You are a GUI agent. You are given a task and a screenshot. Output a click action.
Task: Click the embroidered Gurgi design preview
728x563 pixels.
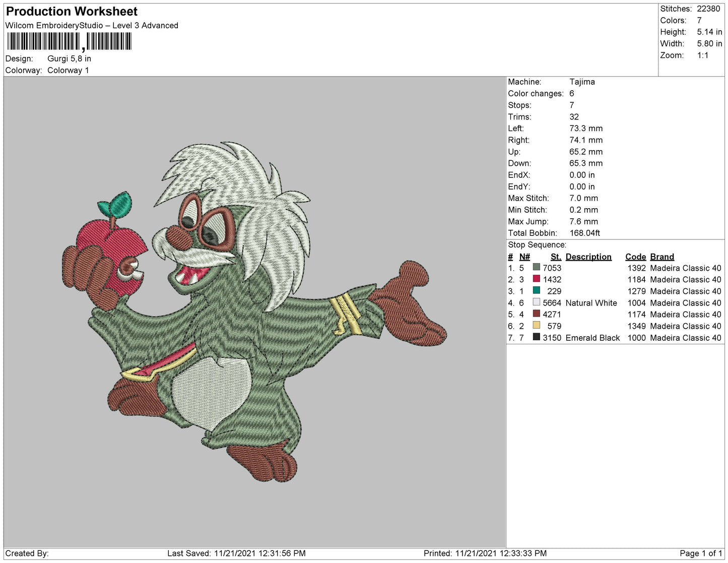pos(254,311)
